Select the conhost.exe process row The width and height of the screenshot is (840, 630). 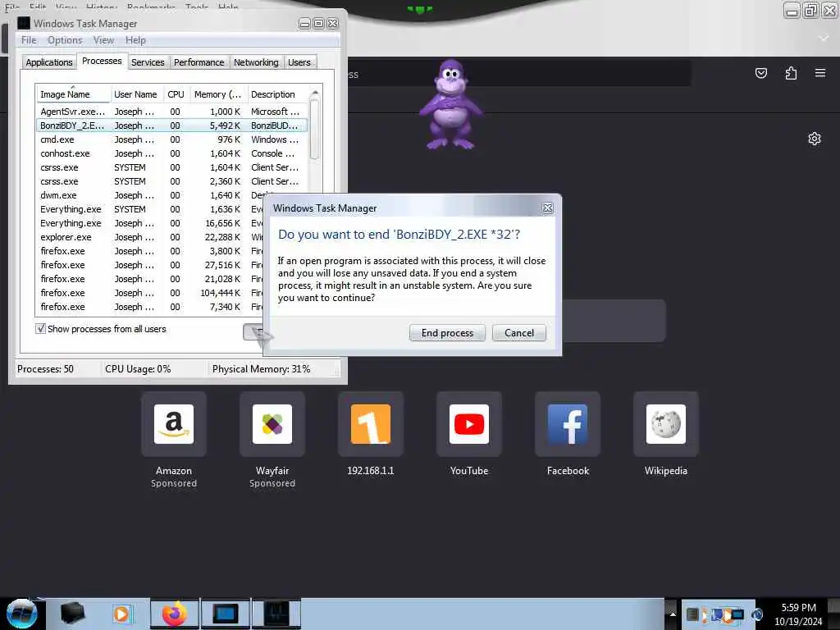[171, 153]
